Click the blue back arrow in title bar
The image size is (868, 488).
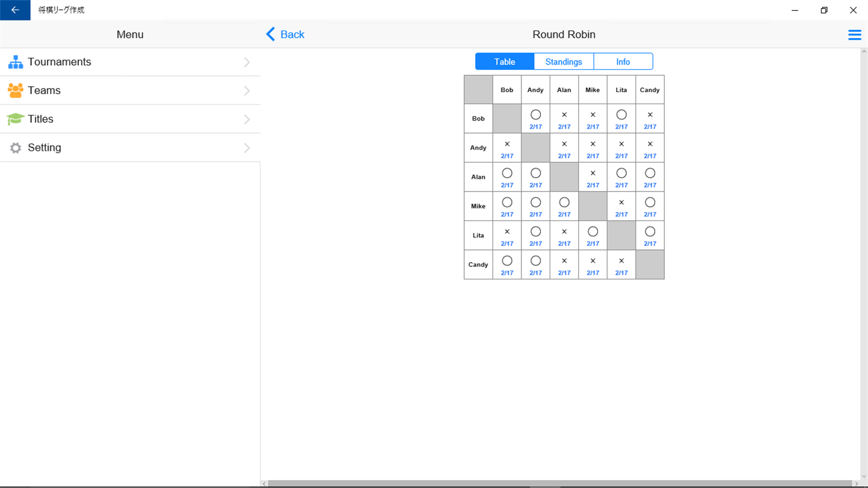click(15, 10)
